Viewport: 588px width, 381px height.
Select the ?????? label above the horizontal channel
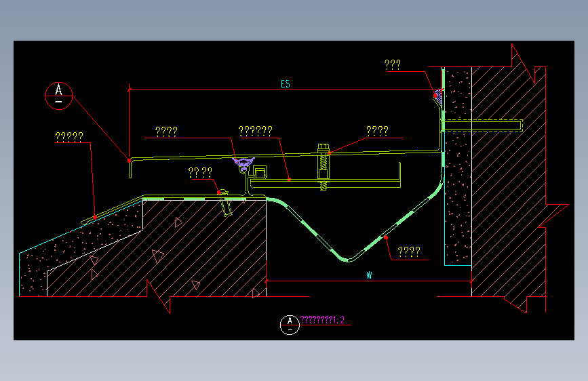tap(256, 131)
